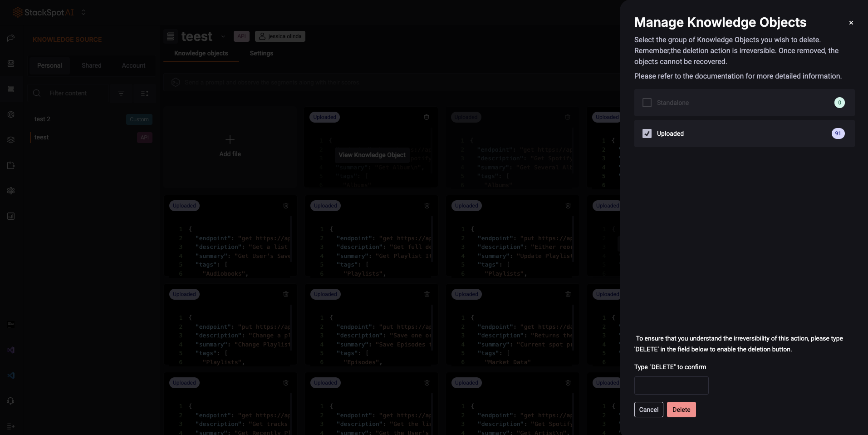
Task: Open the headset support icon in sidebar
Action: click(x=11, y=401)
